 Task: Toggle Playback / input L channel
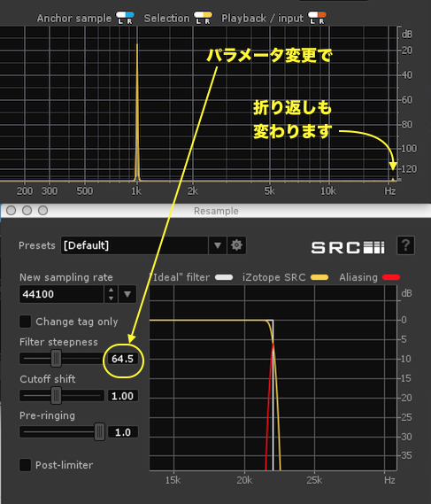(312, 18)
